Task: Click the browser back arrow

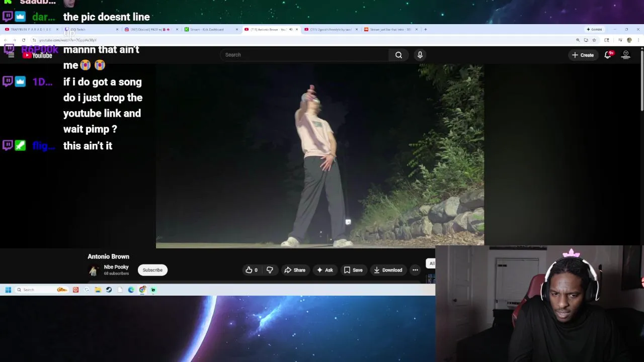Action: (6, 40)
